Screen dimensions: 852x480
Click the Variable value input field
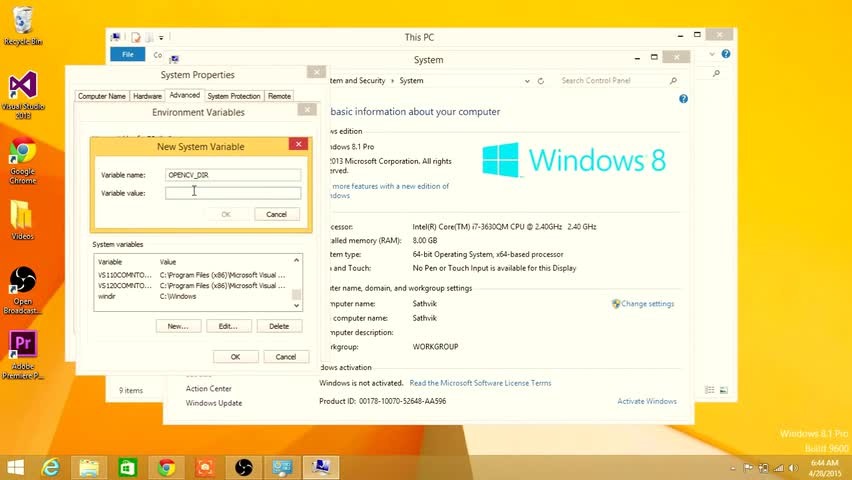click(x=233, y=193)
